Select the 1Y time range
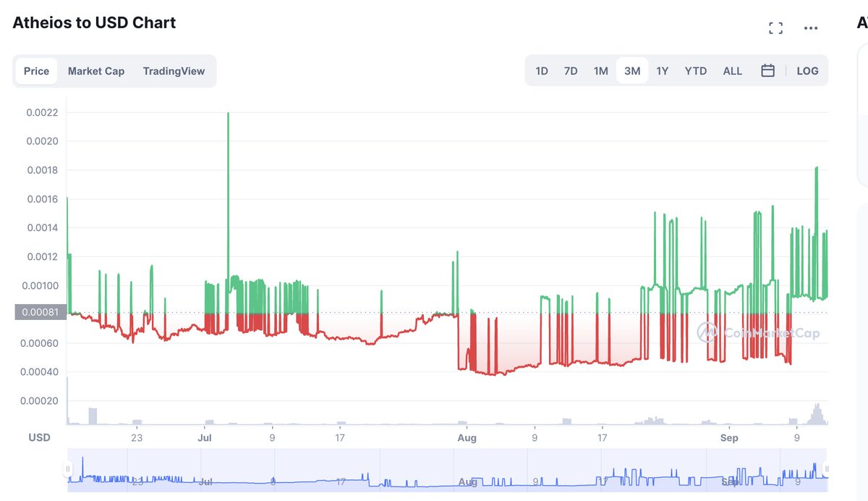 tap(662, 71)
